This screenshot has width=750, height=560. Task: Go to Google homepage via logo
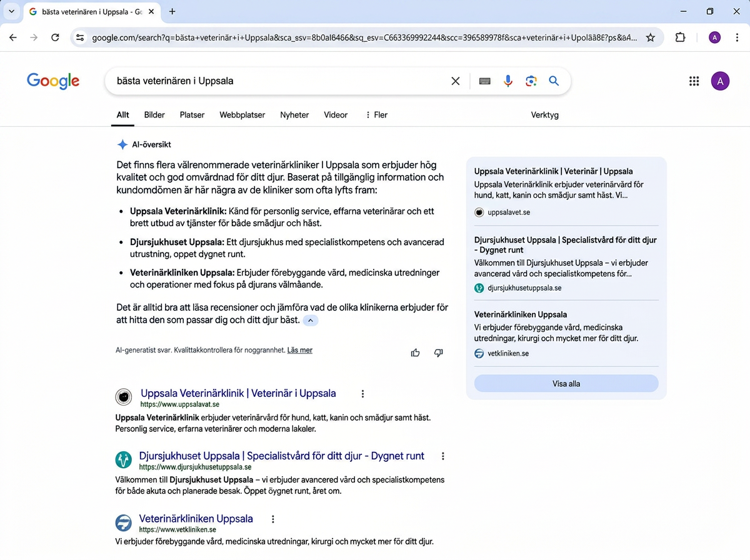[53, 81]
